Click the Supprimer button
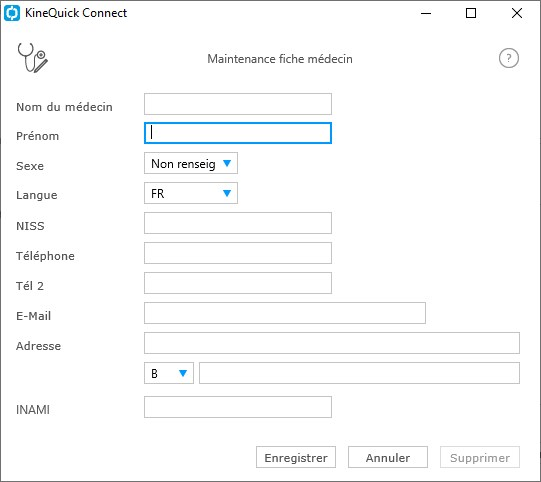 [x=480, y=458]
